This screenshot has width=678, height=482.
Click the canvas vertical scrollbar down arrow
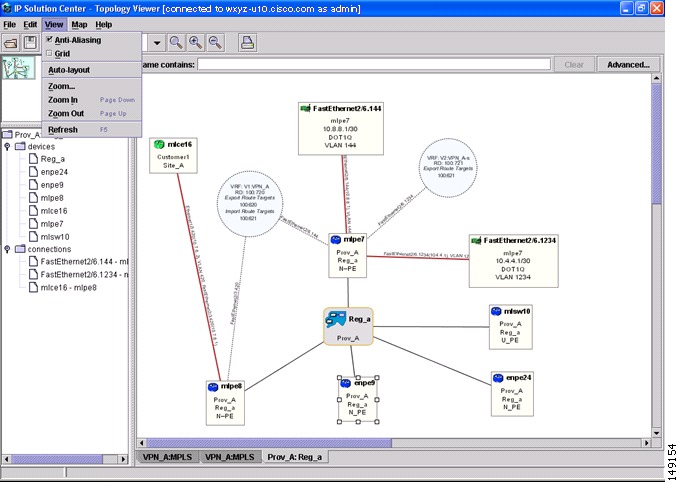pyautogui.click(x=656, y=433)
